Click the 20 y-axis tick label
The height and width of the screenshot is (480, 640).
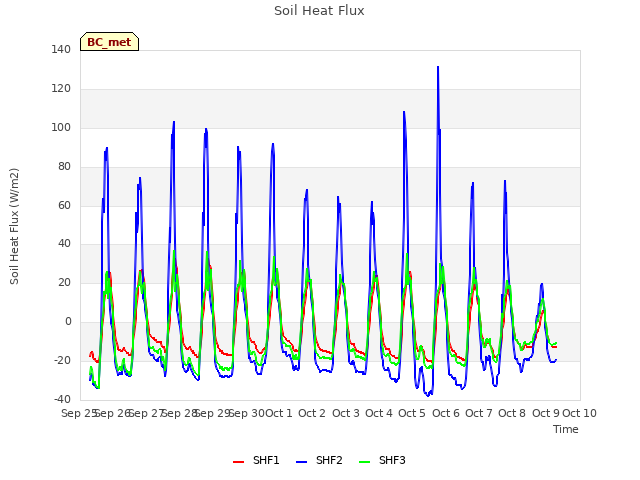(64, 282)
